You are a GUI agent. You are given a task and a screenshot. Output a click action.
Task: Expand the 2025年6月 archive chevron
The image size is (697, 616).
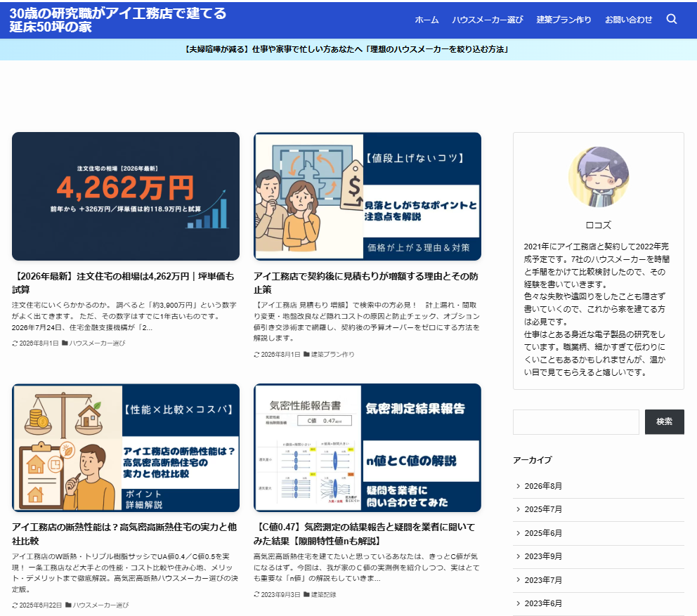pos(518,533)
